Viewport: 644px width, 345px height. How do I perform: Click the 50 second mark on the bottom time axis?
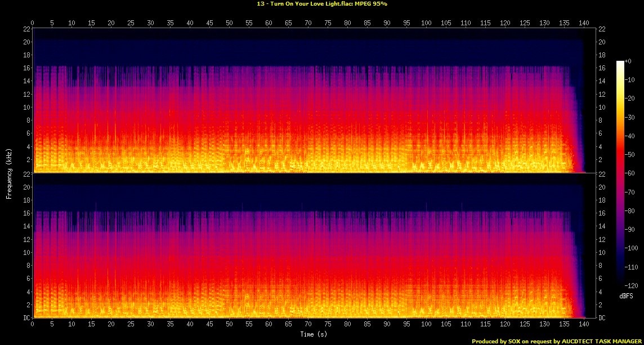coord(229,324)
